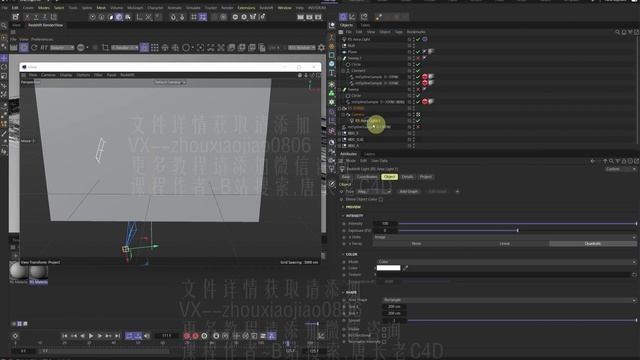The image size is (640, 360).
Task: Toggle the Visible checkbox
Action: [384, 329]
